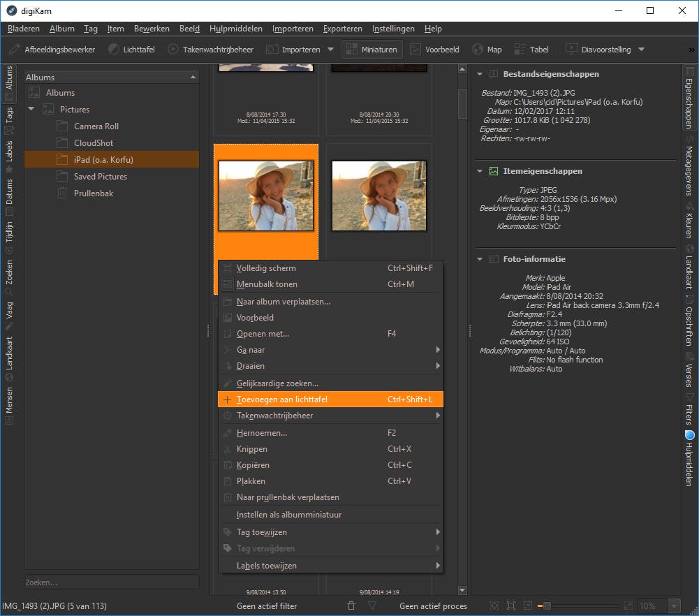The height and width of the screenshot is (616, 699).
Task: Click the trash icon in status bar
Action: click(351, 606)
